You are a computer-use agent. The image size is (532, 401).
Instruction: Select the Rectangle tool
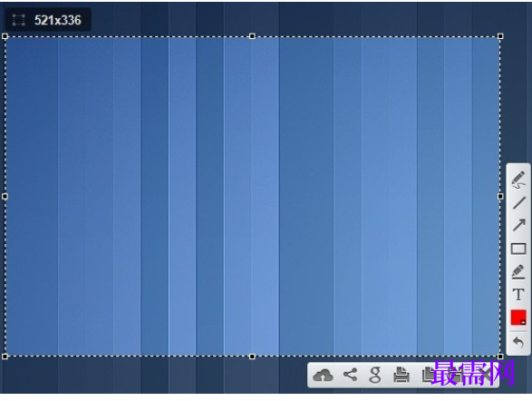click(518, 249)
